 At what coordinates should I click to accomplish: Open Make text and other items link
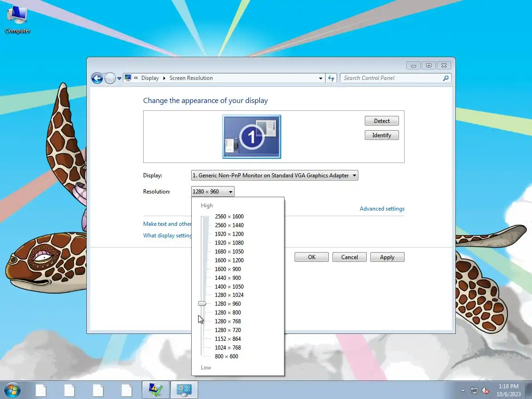click(x=167, y=224)
